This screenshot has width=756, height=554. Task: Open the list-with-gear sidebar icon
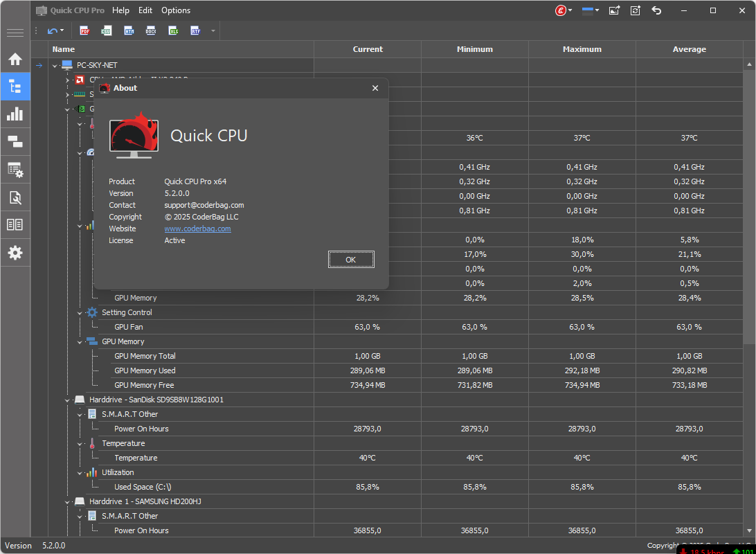coord(15,170)
